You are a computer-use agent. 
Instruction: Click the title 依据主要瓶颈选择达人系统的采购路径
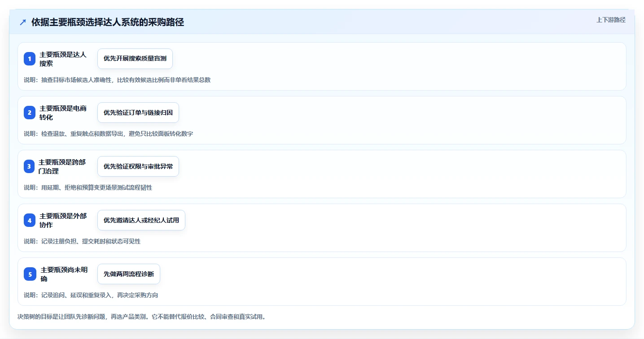(x=108, y=22)
